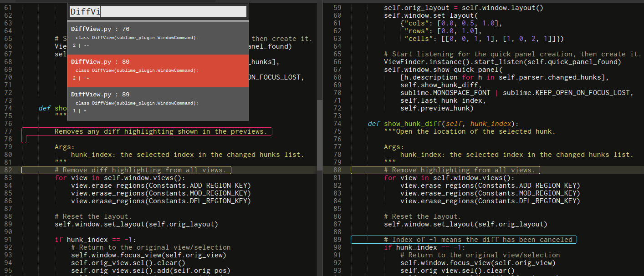The width and height of the screenshot is (644, 276).
Task: Click '"""Open the location of the selected hunk.' docstring
Action: click(x=470, y=131)
